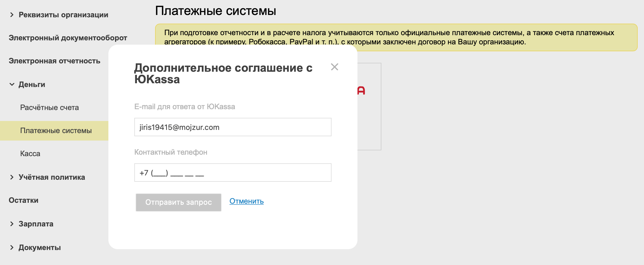Open Электронная отчетность menu item
This screenshot has width=644, height=265.
pyautogui.click(x=54, y=61)
